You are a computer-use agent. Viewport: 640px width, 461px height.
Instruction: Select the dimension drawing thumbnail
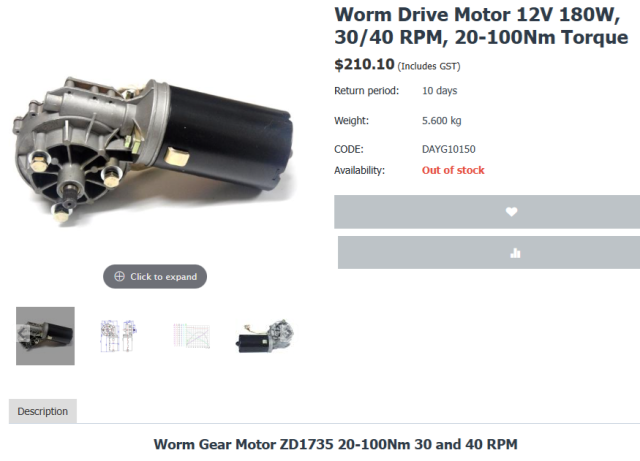pos(118,336)
